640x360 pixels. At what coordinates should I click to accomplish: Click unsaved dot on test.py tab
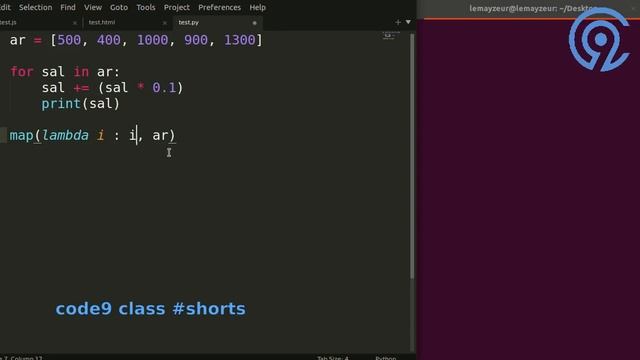[254, 23]
